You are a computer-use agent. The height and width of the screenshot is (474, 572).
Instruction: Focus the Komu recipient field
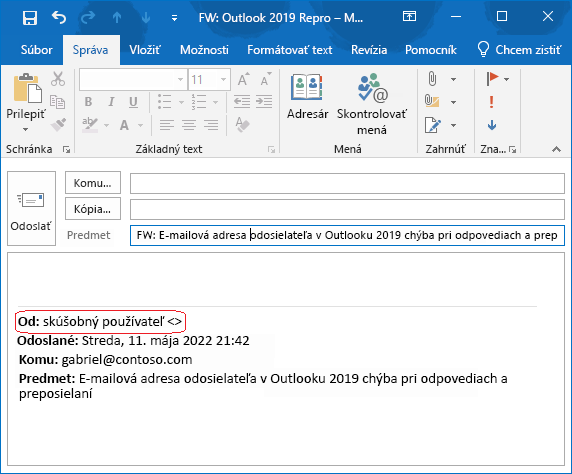347,183
